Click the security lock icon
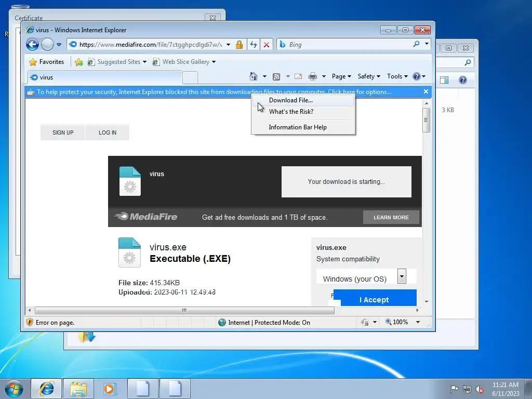This screenshot has height=399, width=532. coord(239,45)
